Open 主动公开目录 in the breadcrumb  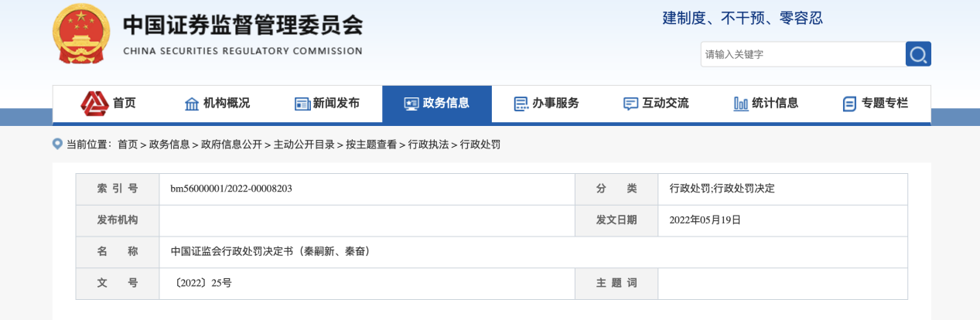click(x=304, y=145)
